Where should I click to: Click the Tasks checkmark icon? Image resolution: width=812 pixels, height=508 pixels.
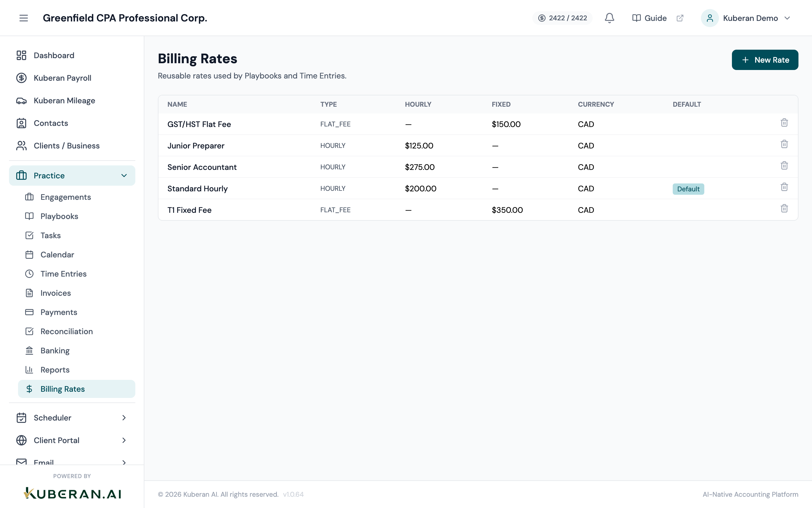click(30, 235)
